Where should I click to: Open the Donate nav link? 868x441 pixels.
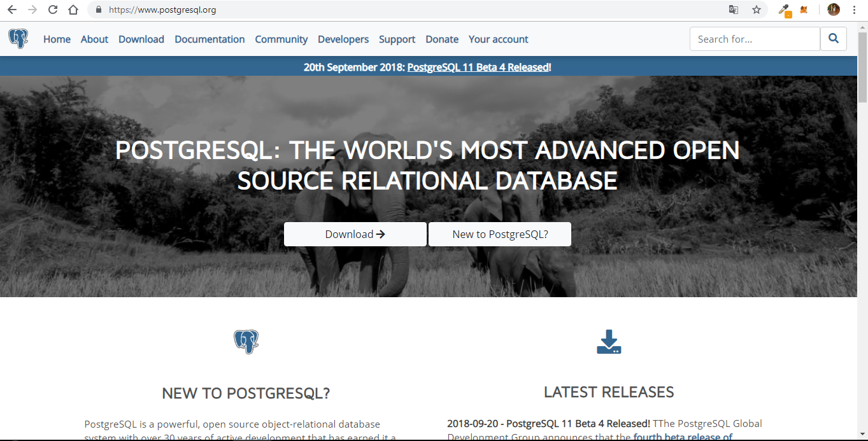[x=442, y=39]
